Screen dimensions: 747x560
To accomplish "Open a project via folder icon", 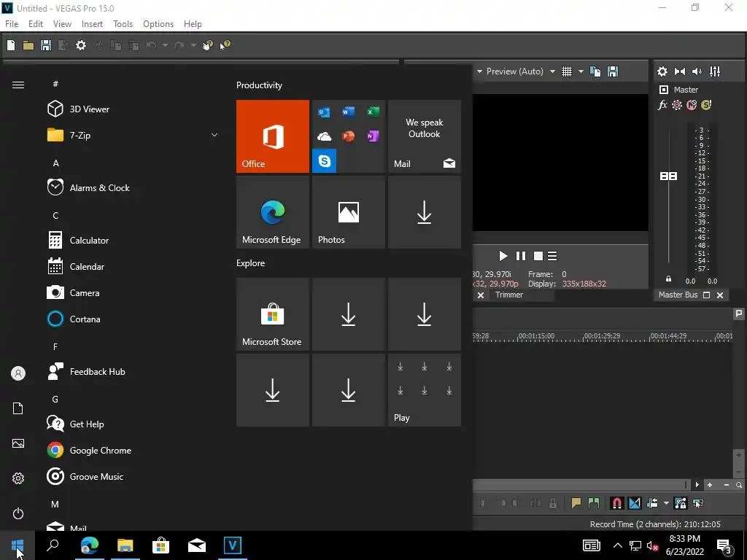I will point(28,45).
